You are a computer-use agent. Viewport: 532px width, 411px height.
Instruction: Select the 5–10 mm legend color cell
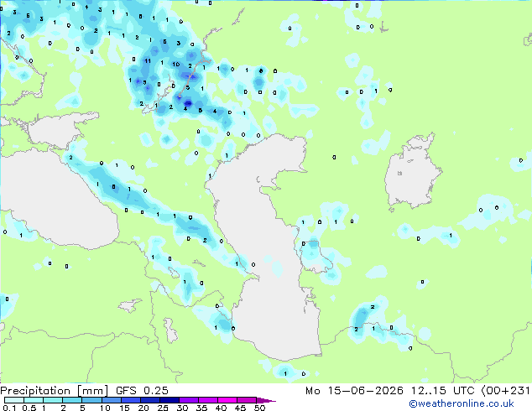91,400
